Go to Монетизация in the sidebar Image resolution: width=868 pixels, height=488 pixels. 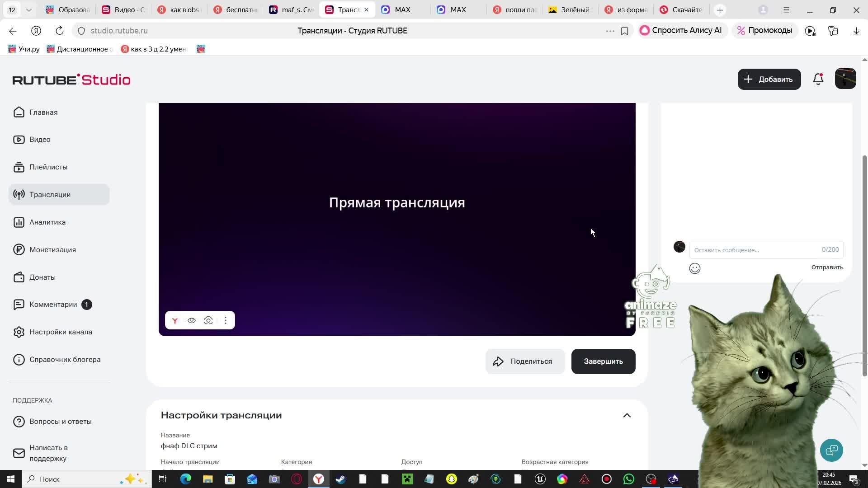(52, 249)
